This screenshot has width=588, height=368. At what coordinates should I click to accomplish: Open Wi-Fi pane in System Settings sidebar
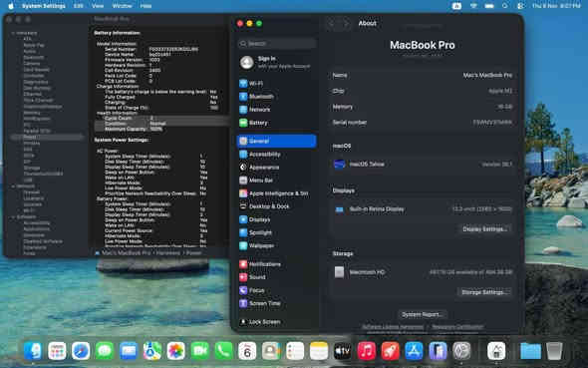(x=277, y=84)
